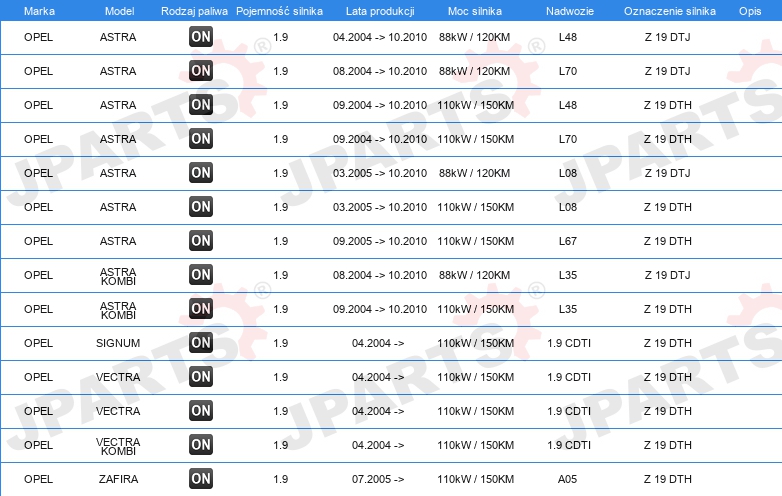782x496 pixels.
Task: Click the ON fuel icon in the Astra L70 Z 19 DTH row
Action: tap(201, 139)
